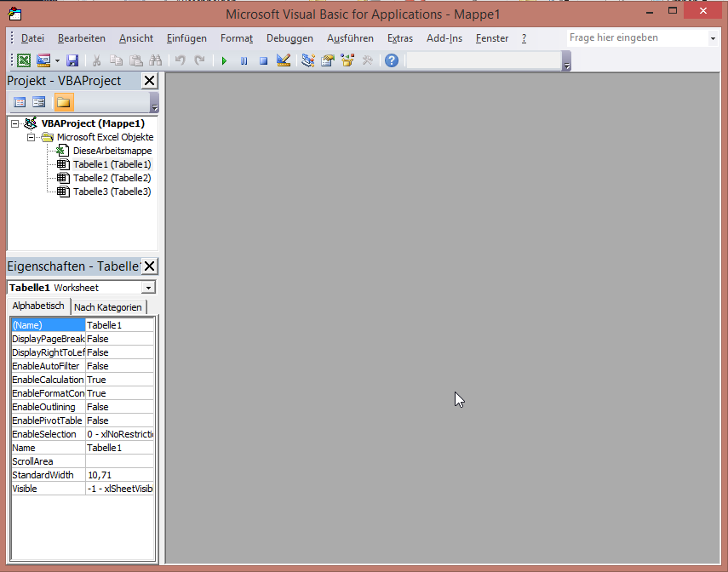Open dropdown arrow beside Insert UserForm icon
Screen dimensions: 728x572
tap(57, 60)
